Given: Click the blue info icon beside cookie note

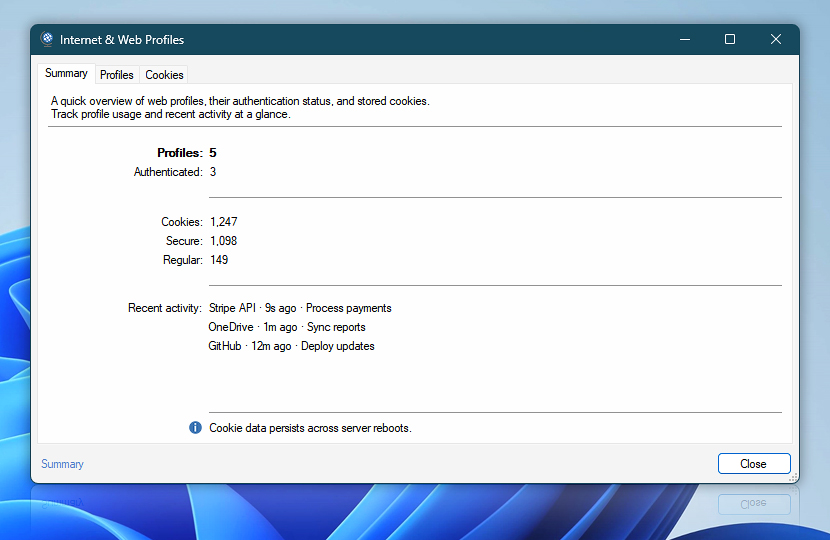Looking at the screenshot, I should [195, 428].
